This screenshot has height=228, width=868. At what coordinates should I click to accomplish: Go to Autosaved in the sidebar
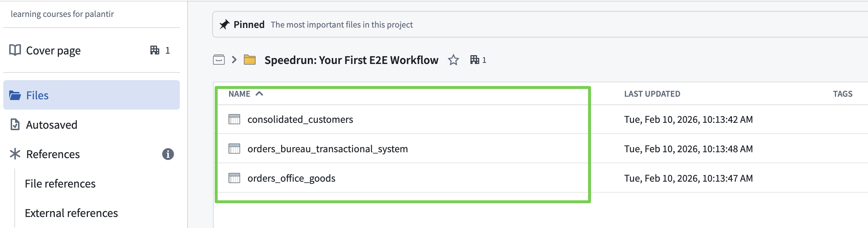coord(51,125)
